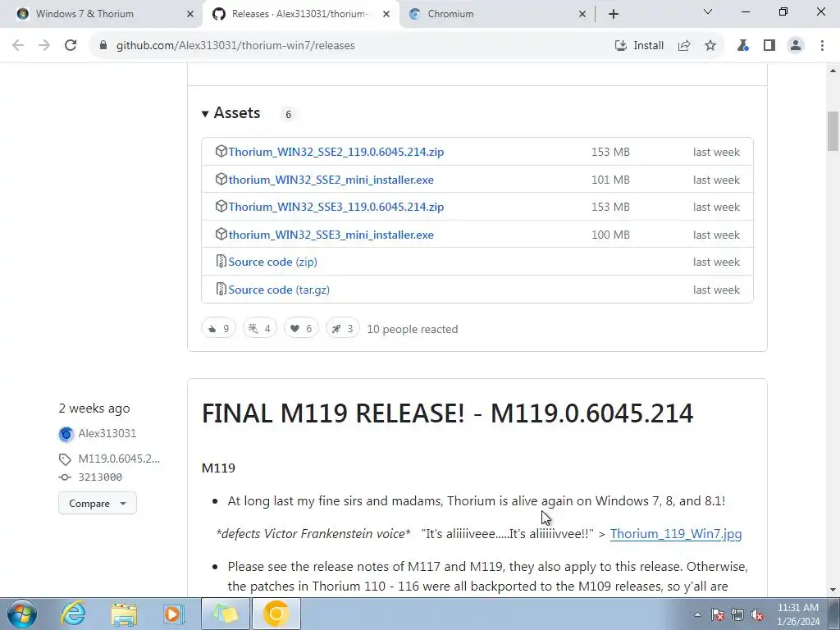
Task: Click the Install app button in address bar
Action: tap(639, 46)
